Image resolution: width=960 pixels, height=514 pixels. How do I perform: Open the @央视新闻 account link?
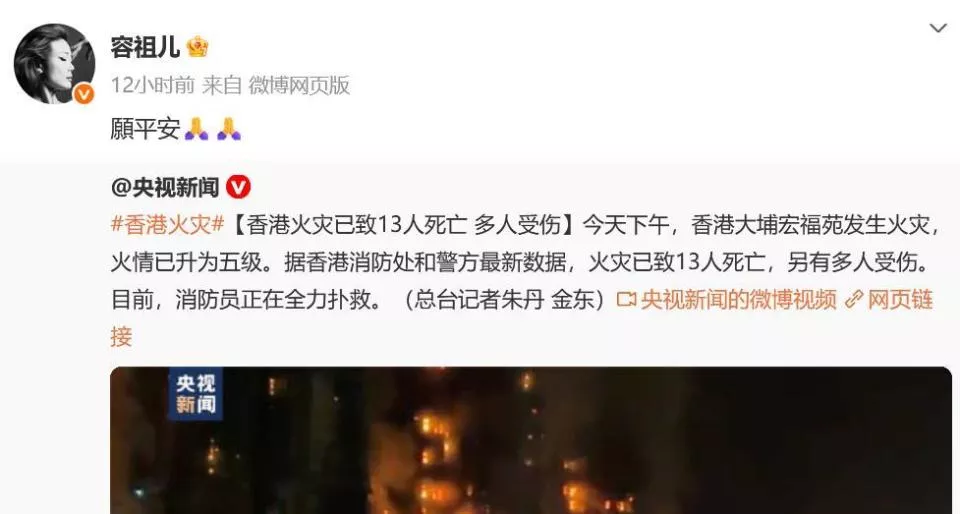165,187
